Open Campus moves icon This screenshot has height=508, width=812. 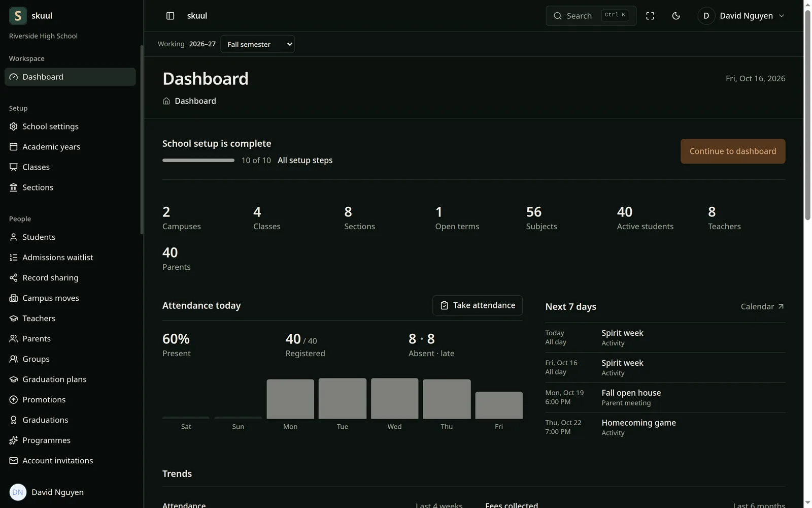[x=14, y=298]
